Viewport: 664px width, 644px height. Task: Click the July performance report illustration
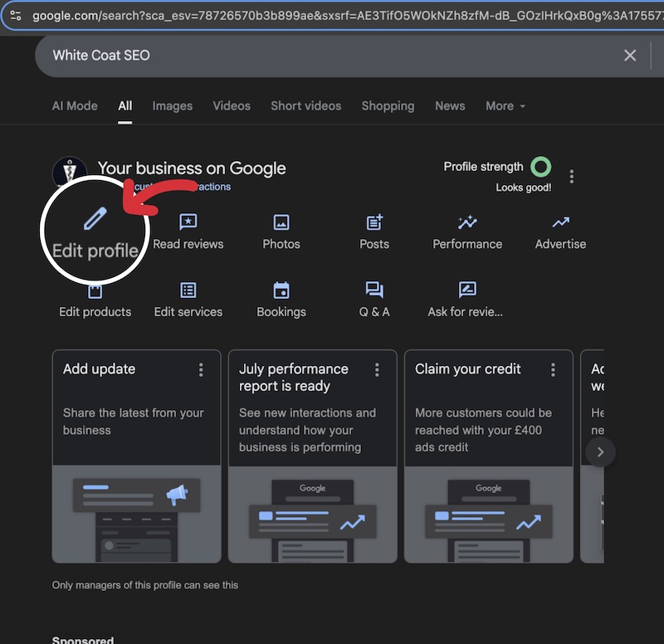(x=313, y=515)
